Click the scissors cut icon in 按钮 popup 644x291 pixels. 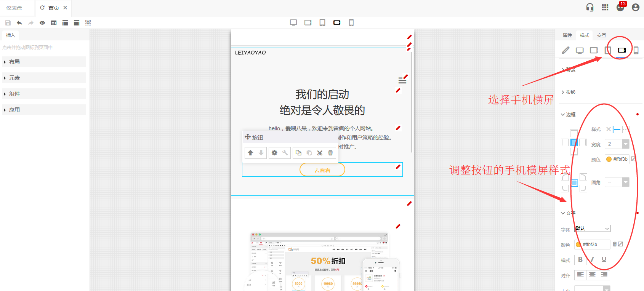[320, 153]
